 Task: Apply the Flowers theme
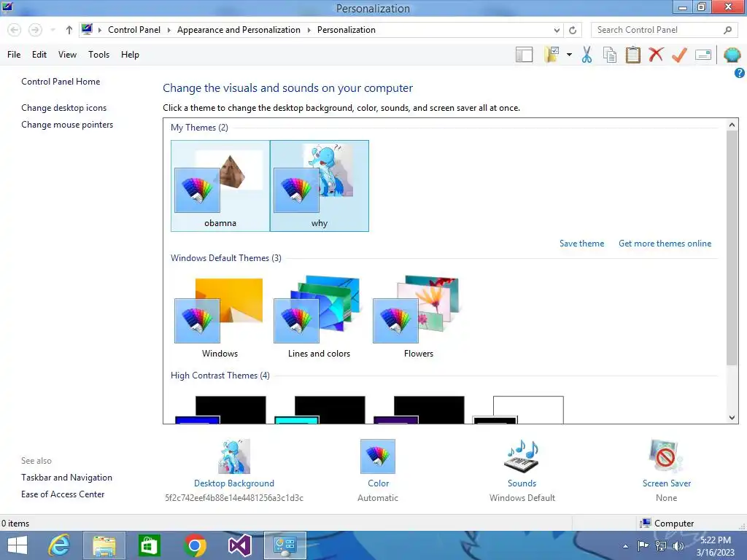click(x=418, y=316)
